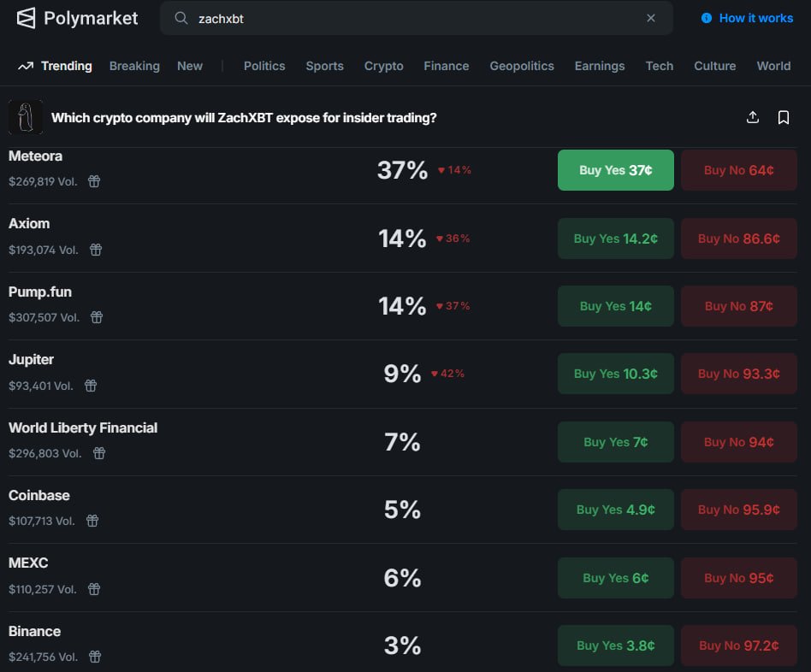Bookmark the ZachXBT market
This screenshot has width=811, height=672.
click(x=784, y=117)
